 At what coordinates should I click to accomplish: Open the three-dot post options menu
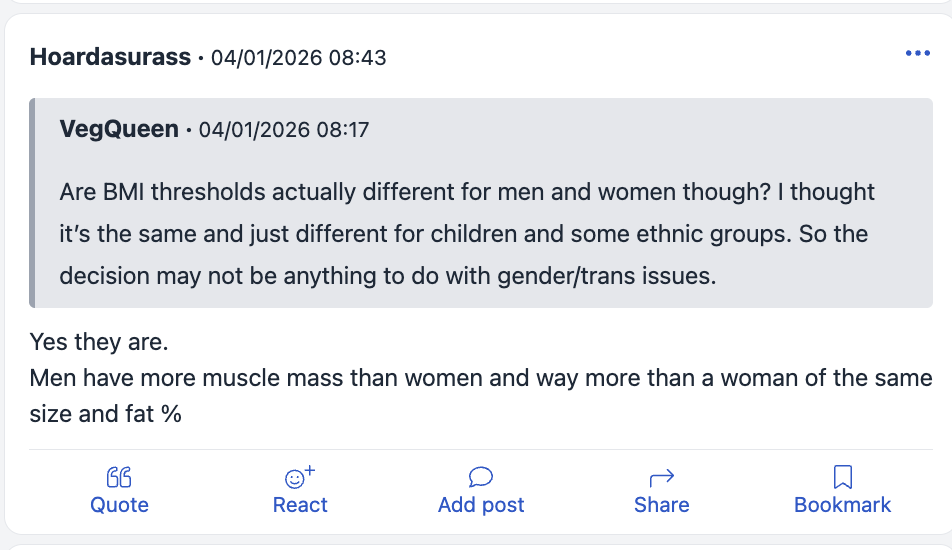pos(917,54)
